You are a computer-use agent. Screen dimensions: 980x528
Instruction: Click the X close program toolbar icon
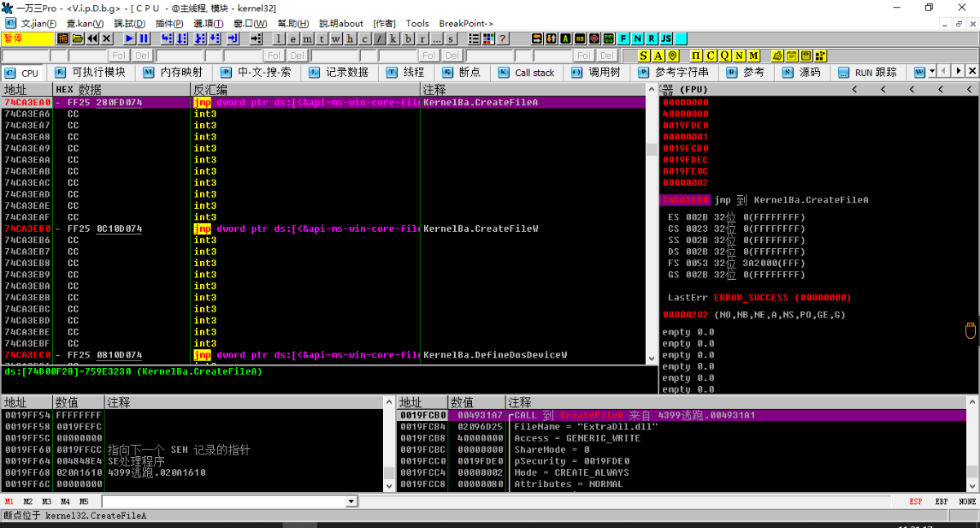107,38
